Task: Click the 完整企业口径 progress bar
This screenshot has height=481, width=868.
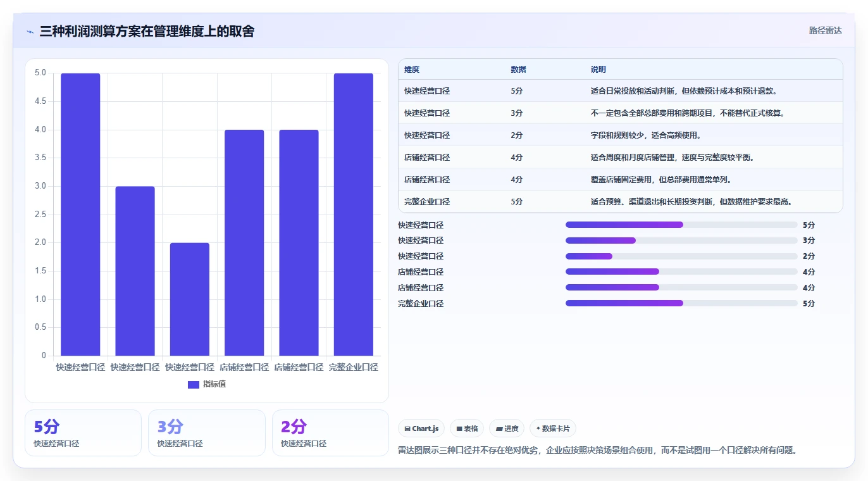Action: coord(681,303)
